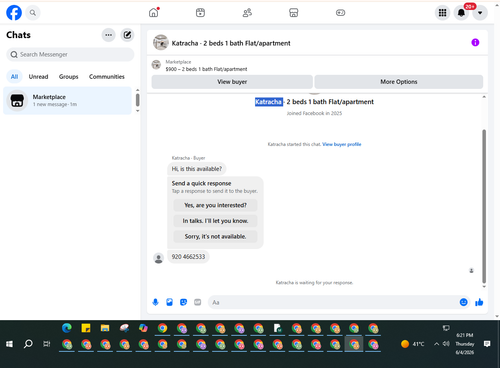Click Katracha's avatar in the chat header
This screenshot has height=368, width=500.
[x=161, y=43]
